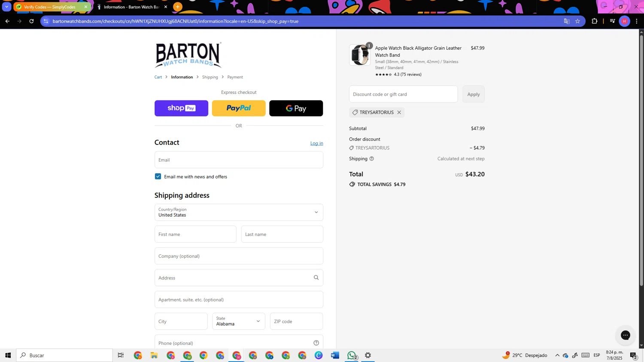Open the notification center icon
Screen dimensions: 644x362
click(634, 355)
